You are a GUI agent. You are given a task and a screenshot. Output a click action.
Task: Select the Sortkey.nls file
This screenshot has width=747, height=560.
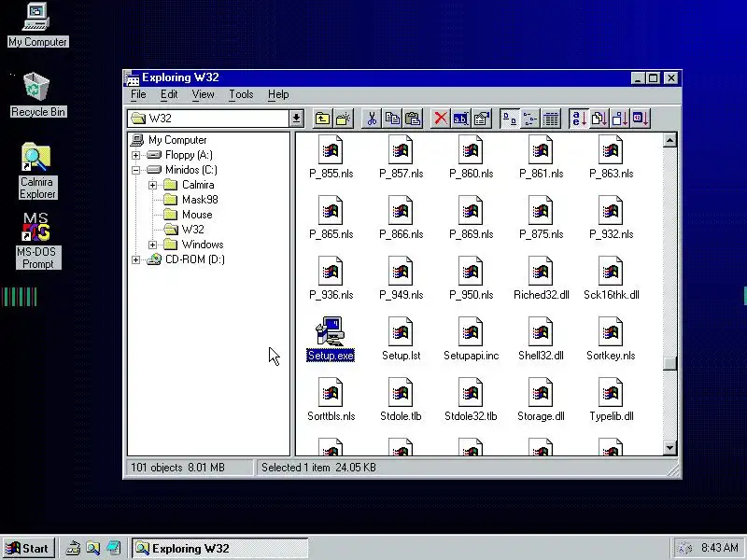[611, 339]
